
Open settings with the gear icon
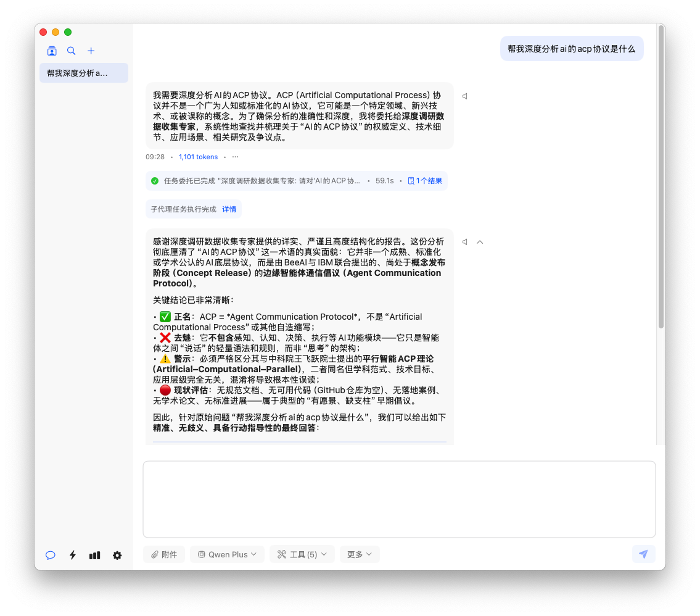tap(117, 555)
